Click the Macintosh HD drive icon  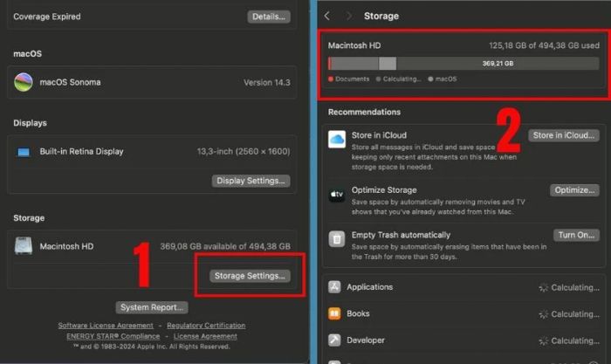click(24, 246)
